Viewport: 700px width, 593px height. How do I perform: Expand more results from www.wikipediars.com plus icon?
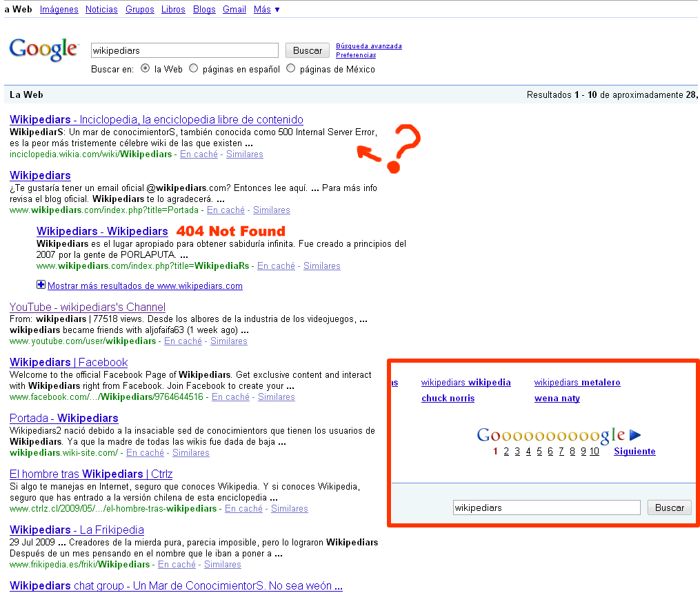41,285
